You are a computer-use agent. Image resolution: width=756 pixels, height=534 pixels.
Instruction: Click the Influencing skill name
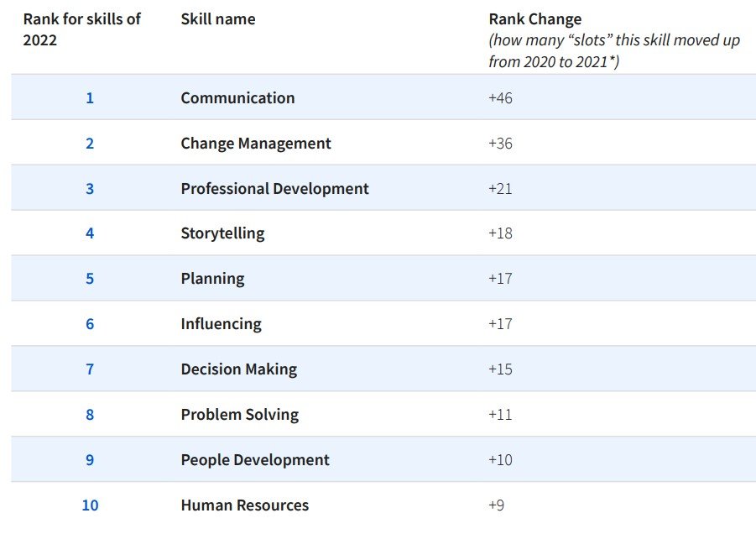click(221, 324)
